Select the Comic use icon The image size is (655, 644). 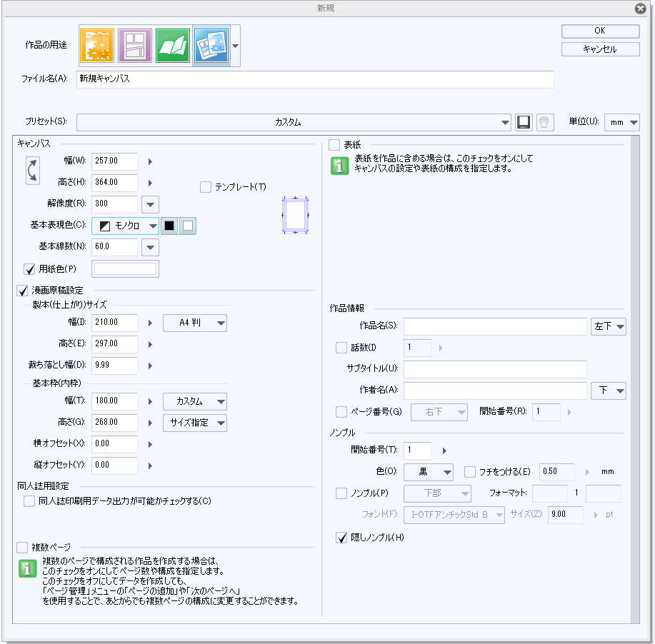coord(134,46)
